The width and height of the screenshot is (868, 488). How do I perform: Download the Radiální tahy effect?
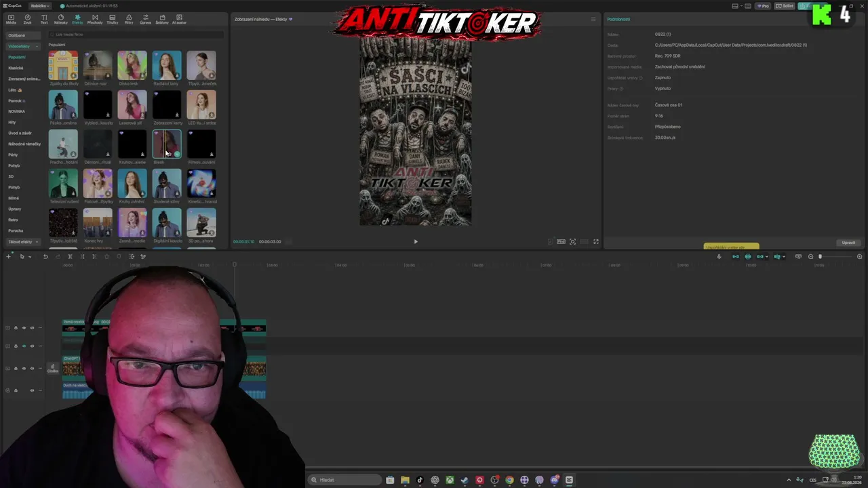tap(177, 76)
